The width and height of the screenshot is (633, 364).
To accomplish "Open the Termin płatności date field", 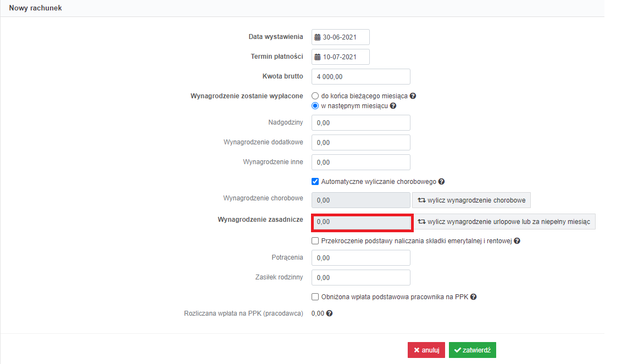I will (x=340, y=57).
